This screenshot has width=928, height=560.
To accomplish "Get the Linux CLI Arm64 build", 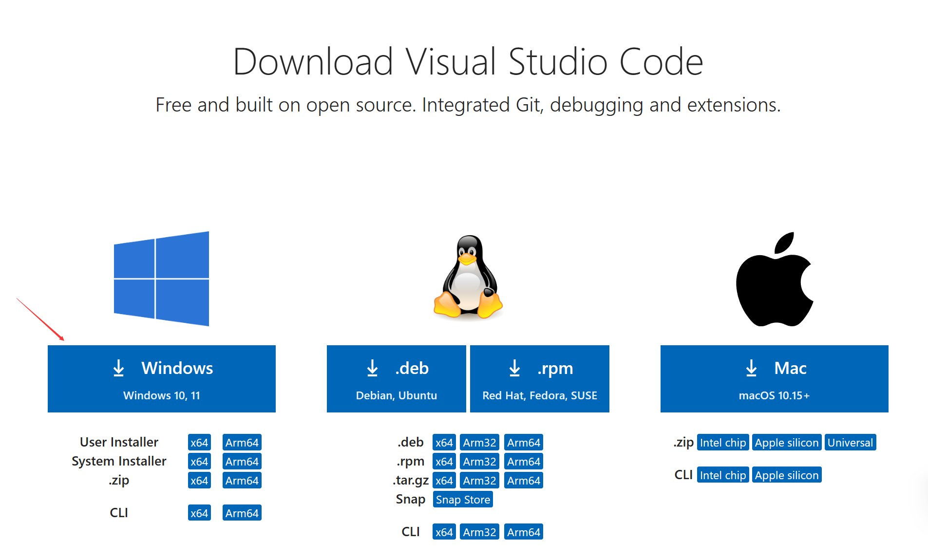I will coord(524,532).
